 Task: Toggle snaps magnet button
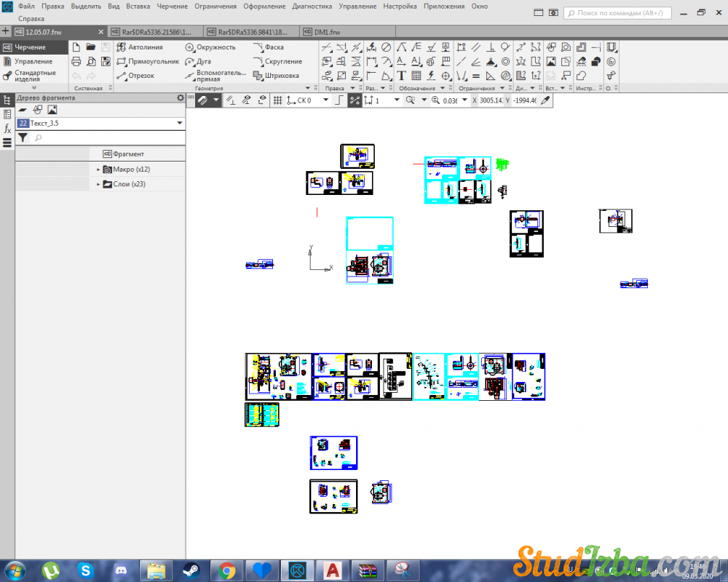[203, 100]
